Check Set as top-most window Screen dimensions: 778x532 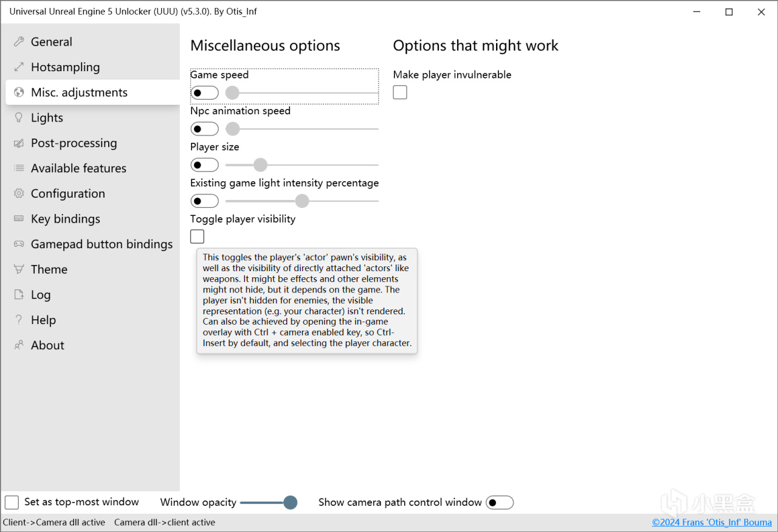tap(12, 502)
